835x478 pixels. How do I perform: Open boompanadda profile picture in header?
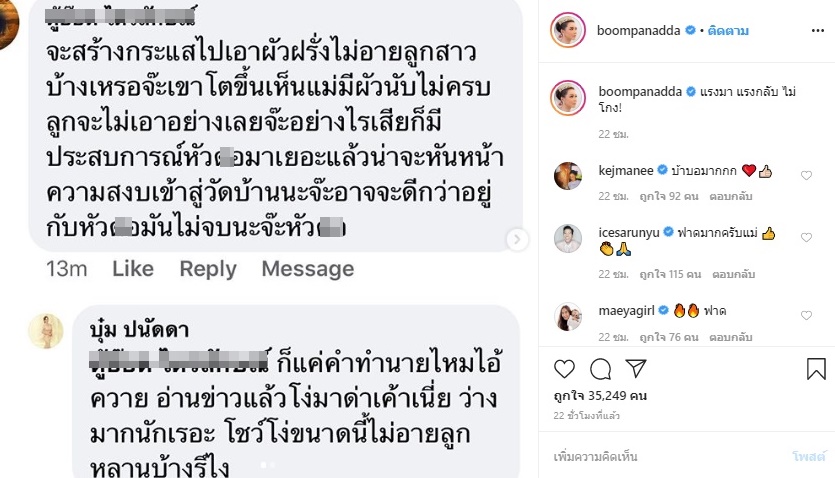pyautogui.click(x=568, y=30)
